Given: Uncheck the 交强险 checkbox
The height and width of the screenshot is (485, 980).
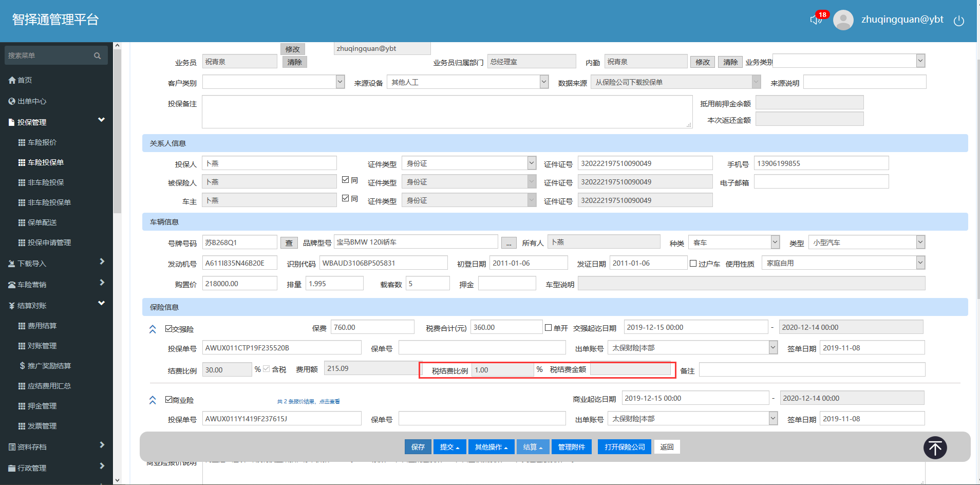Looking at the screenshot, I should 168,329.
